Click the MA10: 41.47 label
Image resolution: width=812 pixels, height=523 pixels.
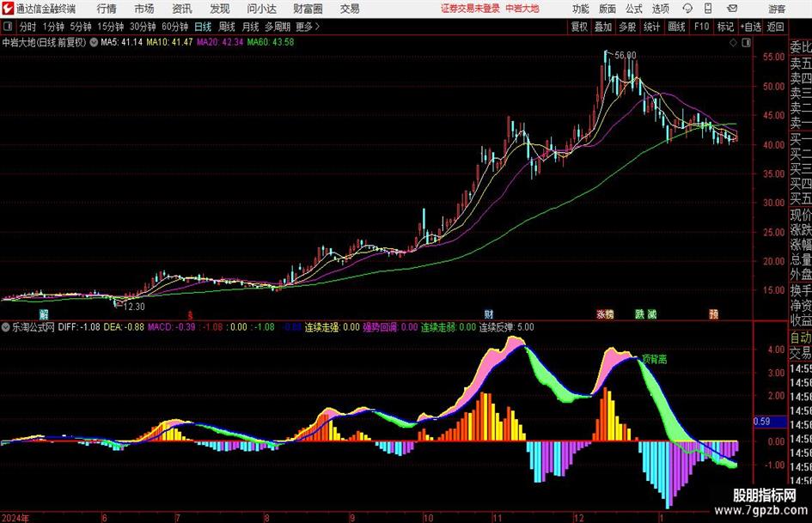[169, 42]
